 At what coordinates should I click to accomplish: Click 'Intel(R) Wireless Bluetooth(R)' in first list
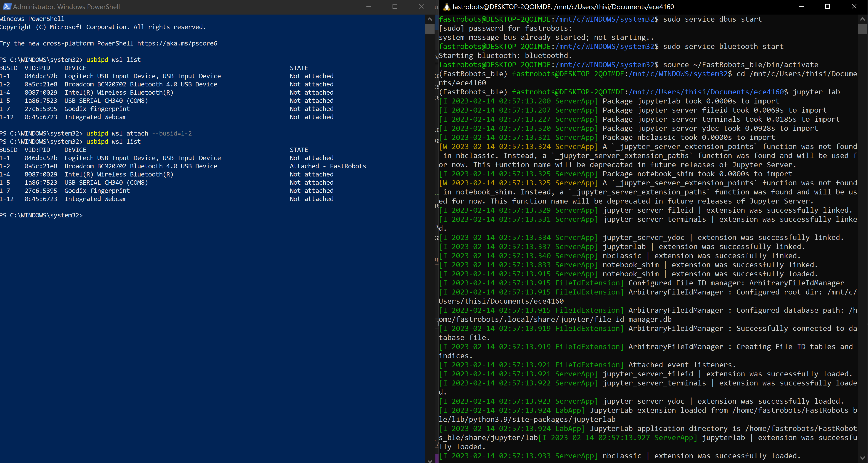point(119,92)
